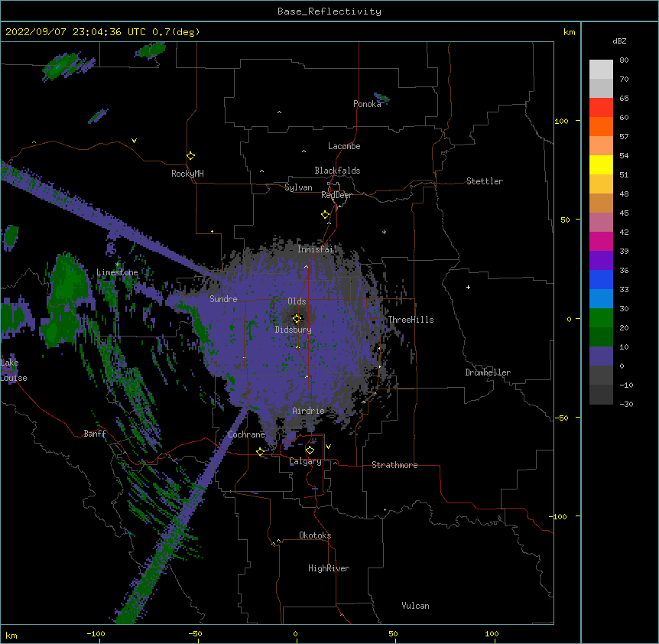Click the asterisk marker above the Limestone label
The width and height of the screenshot is (659, 644).
coord(117,265)
